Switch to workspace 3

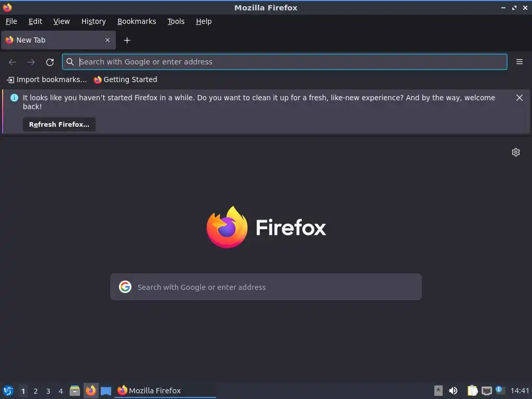48,391
